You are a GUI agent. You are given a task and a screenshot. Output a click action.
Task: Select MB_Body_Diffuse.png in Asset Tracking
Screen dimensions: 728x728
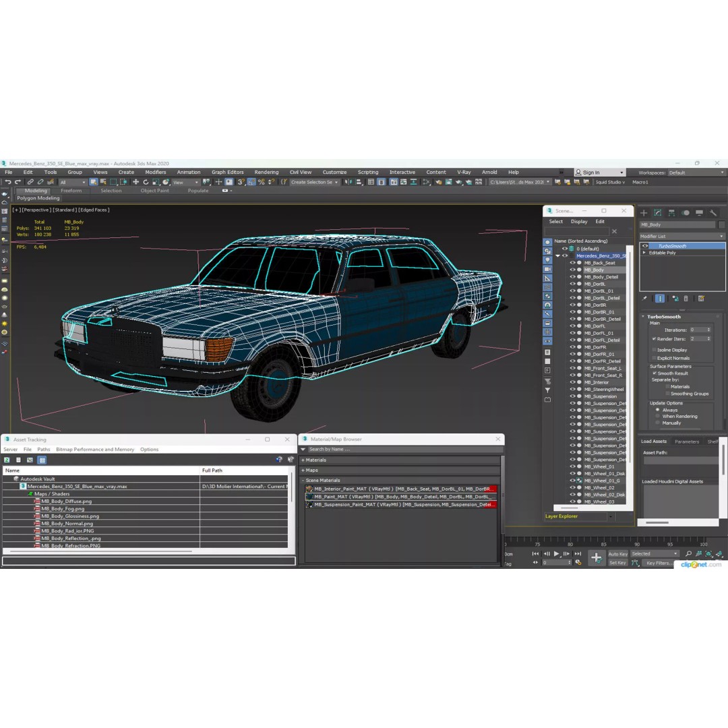(66, 502)
